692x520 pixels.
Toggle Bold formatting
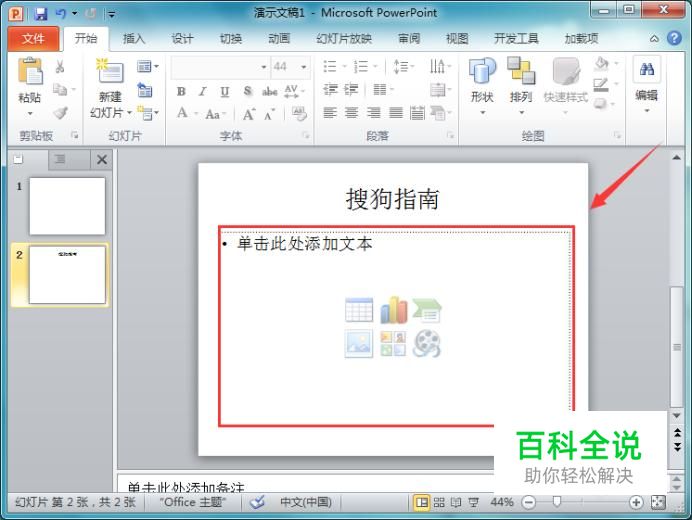pyautogui.click(x=181, y=91)
